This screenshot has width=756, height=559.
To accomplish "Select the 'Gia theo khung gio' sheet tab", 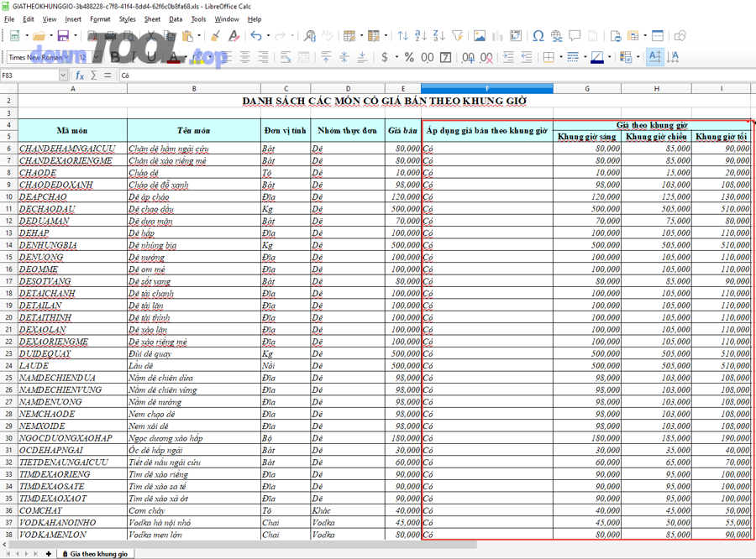I will coord(95,554).
